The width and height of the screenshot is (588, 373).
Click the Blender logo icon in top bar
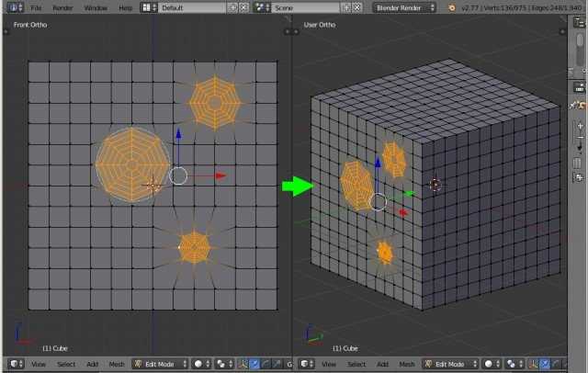[452, 8]
